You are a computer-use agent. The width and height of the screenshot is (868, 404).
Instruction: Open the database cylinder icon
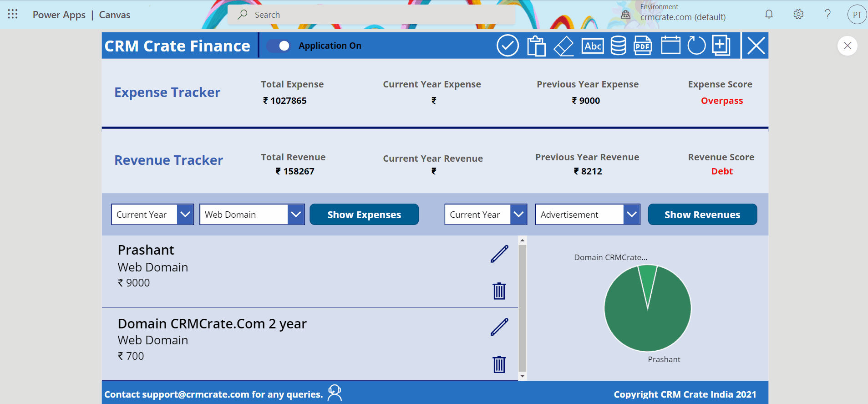coord(618,46)
